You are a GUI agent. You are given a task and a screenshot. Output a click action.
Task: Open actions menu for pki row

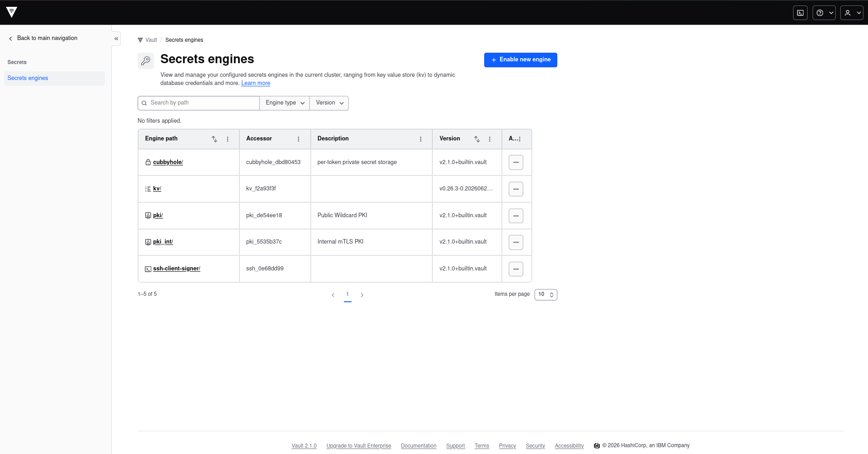click(x=516, y=216)
